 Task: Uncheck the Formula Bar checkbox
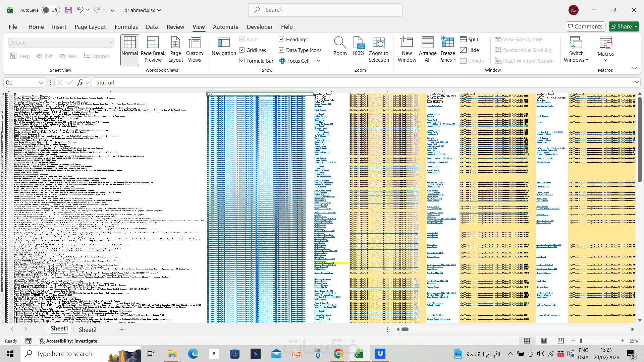[242, 61]
